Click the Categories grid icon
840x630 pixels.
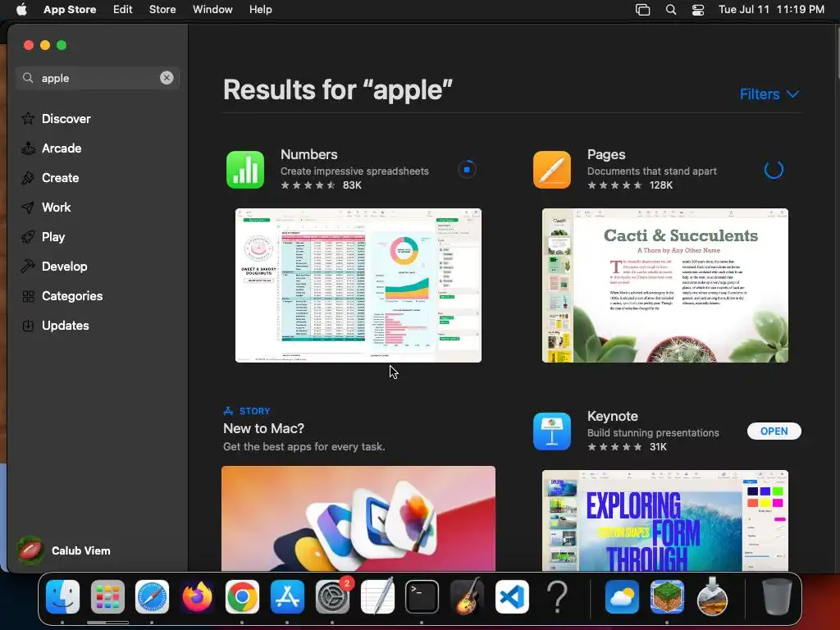[29, 295]
